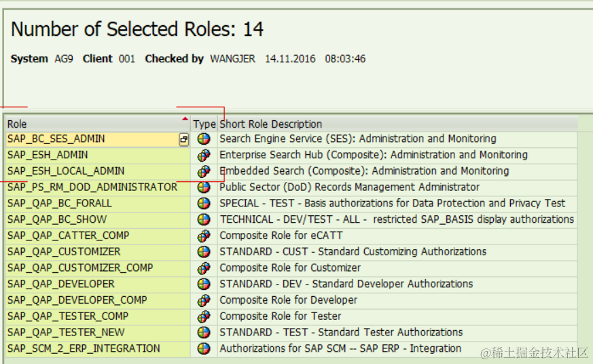Viewport: 593px width, 364px height.
Task: Click 'Composite Role for eCATT' description
Action: (x=281, y=236)
